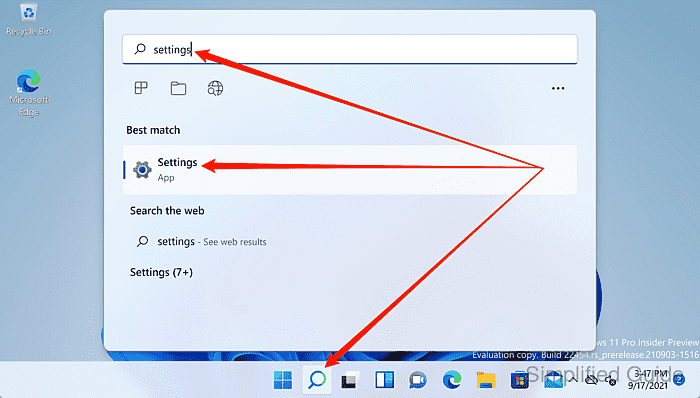Expand the Settings (7+) results group
700x398 pixels.
(x=161, y=272)
